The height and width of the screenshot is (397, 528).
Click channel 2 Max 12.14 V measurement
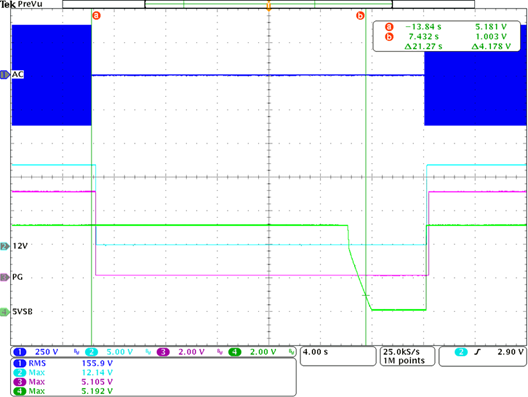63,372
